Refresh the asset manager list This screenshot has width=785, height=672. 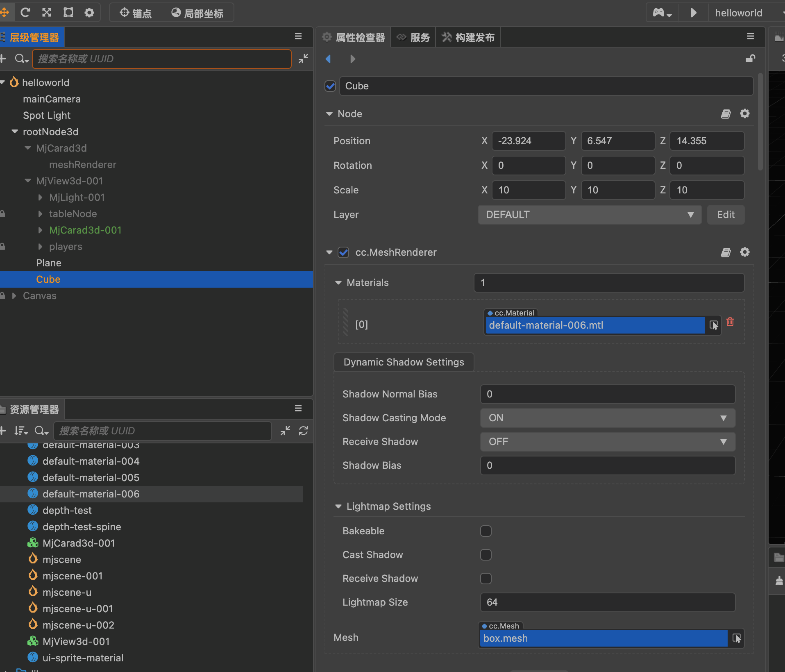[x=303, y=431]
